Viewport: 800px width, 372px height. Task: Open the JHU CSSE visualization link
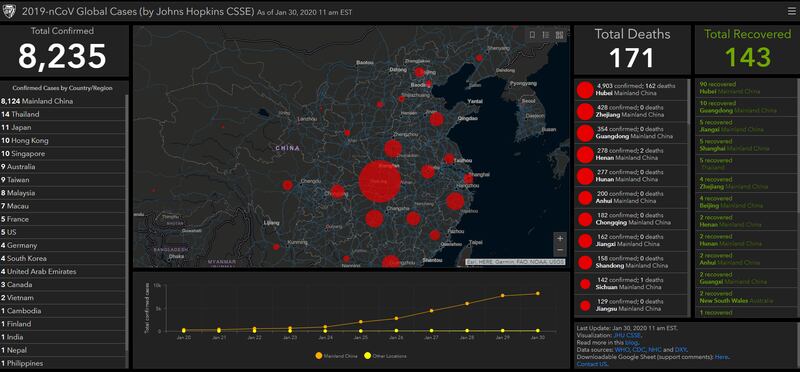pyautogui.click(x=627, y=335)
